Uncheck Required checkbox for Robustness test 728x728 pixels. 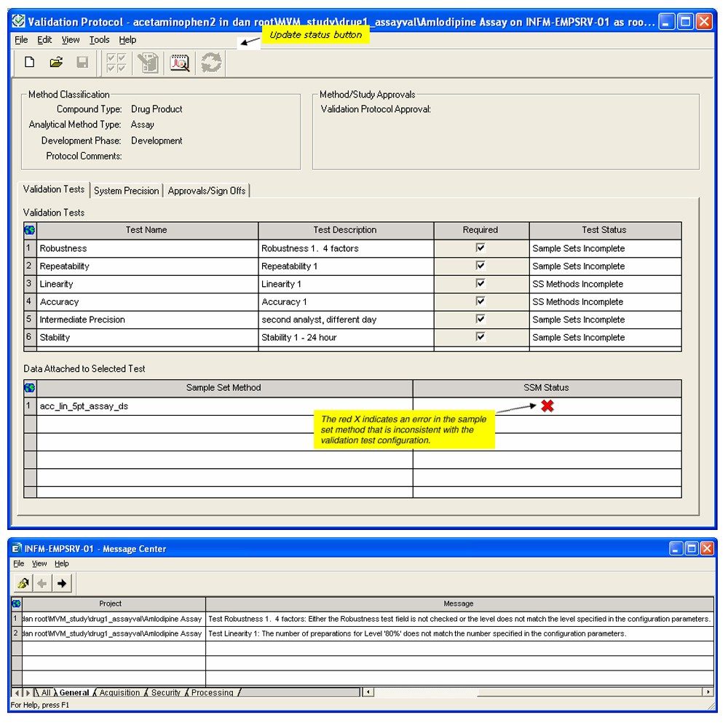[480, 248]
